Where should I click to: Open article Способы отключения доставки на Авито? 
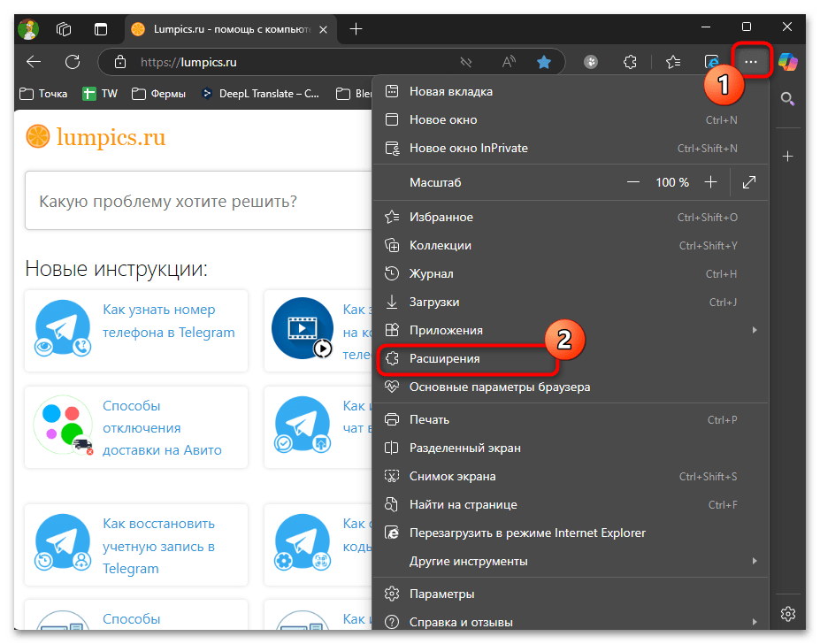point(162,428)
